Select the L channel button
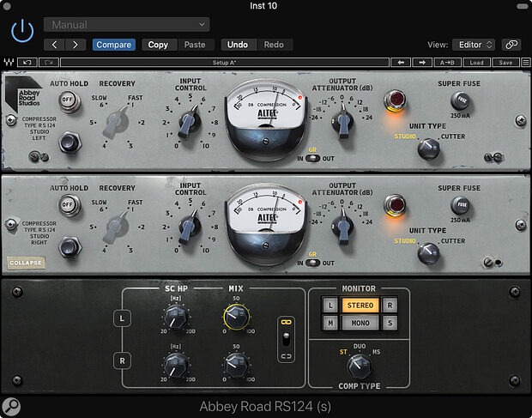 pos(122,318)
